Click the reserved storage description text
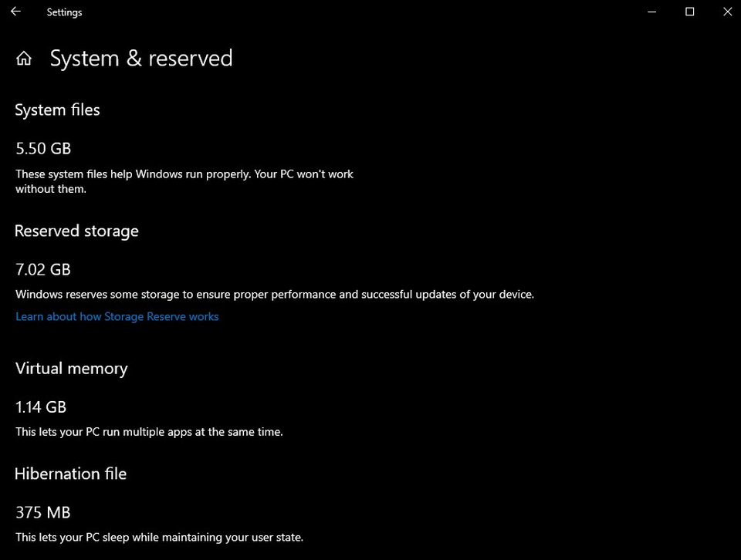This screenshot has width=741, height=560. (274, 294)
